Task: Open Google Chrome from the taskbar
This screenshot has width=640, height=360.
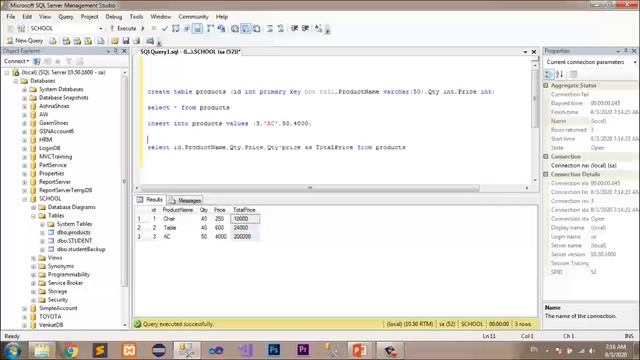Action: click(71, 351)
